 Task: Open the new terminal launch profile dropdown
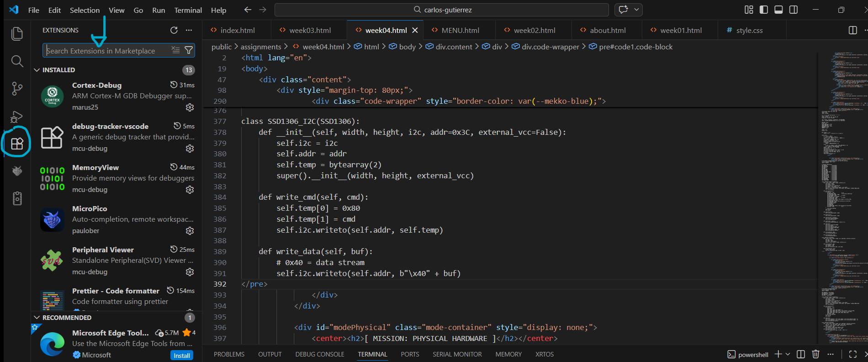[x=788, y=354]
